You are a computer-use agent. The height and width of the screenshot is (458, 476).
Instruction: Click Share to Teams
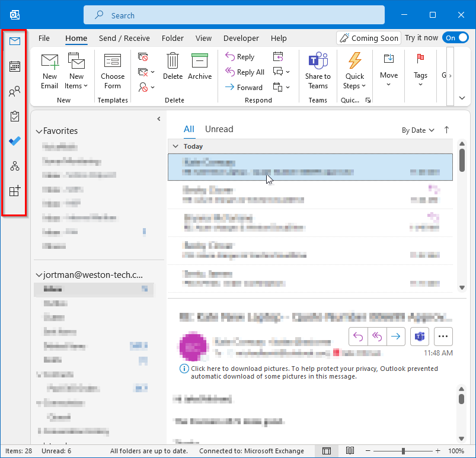click(x=318, y=71)
